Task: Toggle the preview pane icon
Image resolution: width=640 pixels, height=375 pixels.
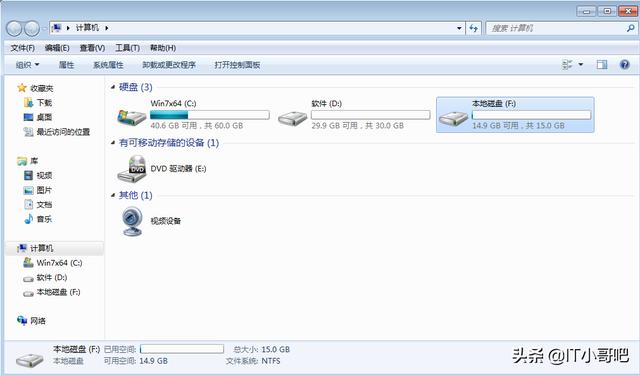Action: pyautogui.click(x=602, y=64)
